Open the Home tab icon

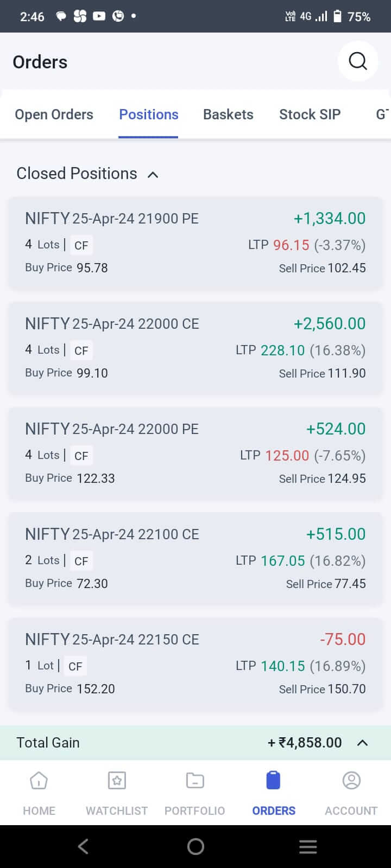[x=39, y=781]
